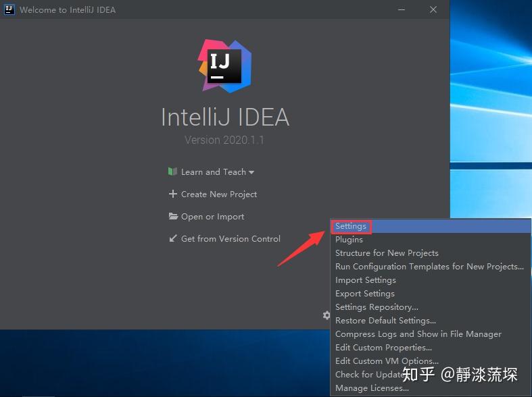
Task: Open Edit Custom VM Options
Action: coord(430,361)
